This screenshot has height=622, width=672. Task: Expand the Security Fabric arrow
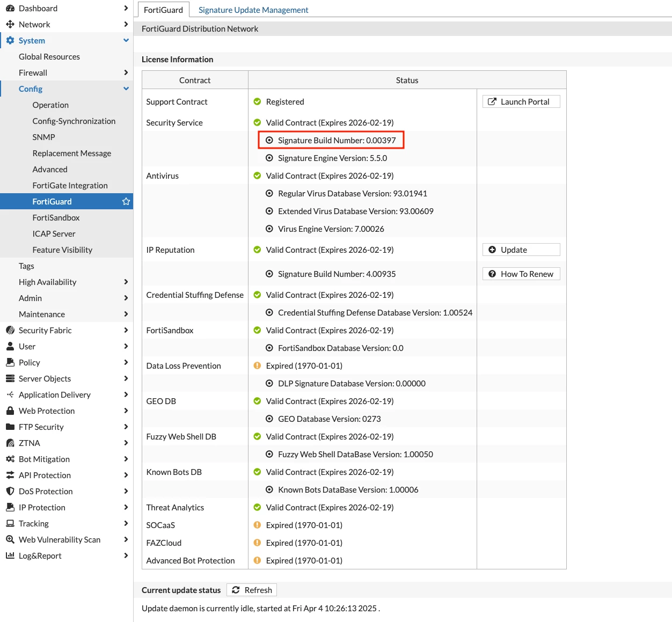pos(126,330)
